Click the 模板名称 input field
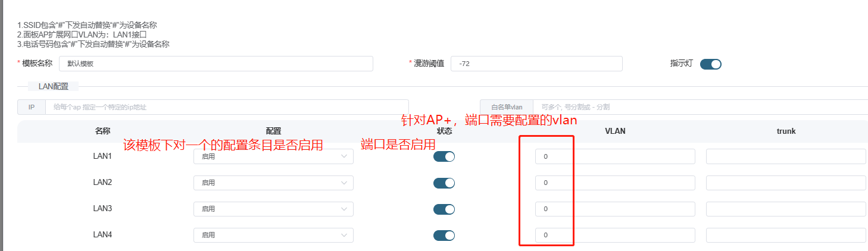Image resolution: width=868 pixels, height=251 pixels. point(216,64)
